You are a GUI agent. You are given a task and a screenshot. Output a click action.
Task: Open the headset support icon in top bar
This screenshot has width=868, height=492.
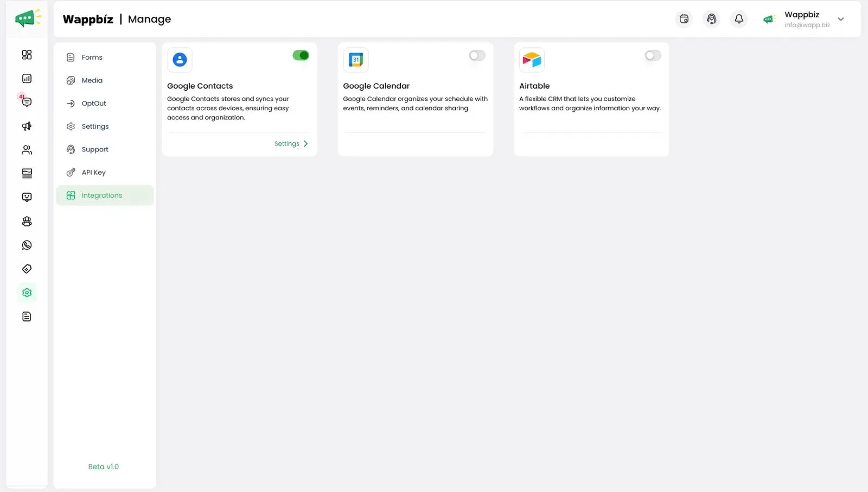(711, 19)
